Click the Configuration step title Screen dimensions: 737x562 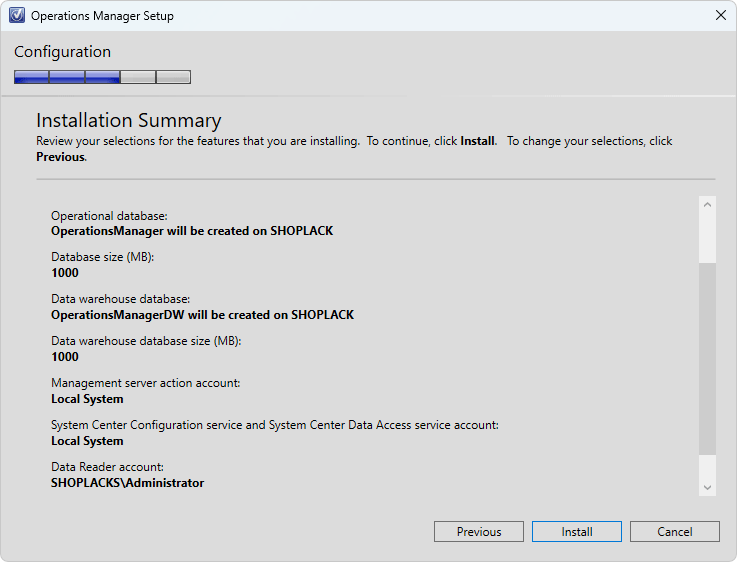tap(63, 52)
